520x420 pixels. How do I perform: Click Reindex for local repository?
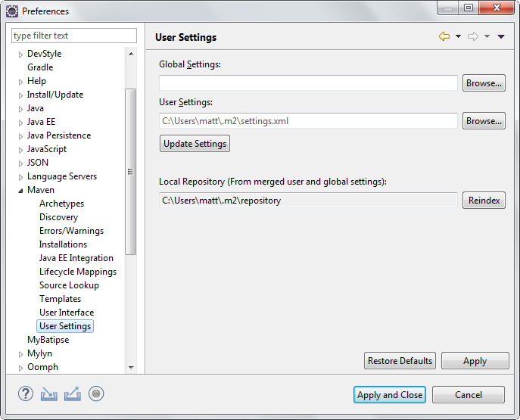point(484,201)
